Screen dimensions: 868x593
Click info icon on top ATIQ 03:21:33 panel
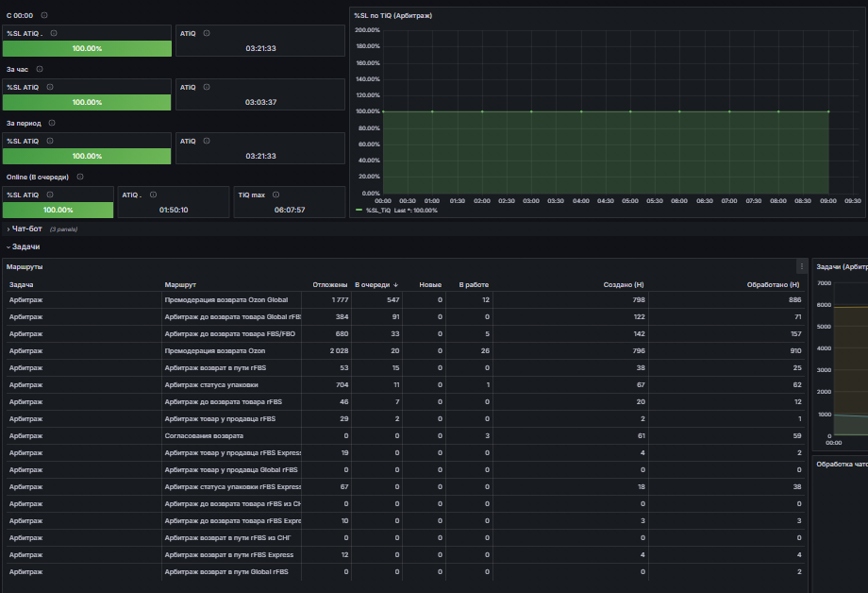point(207,33)
